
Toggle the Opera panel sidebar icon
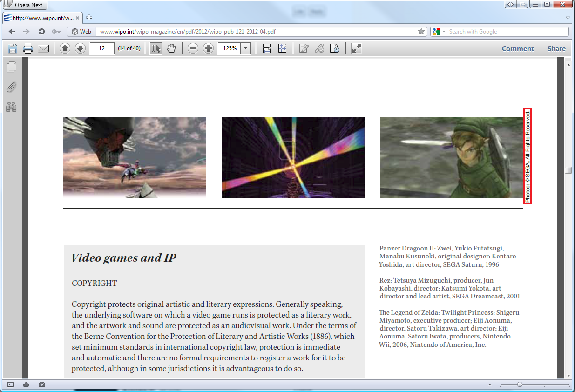pos(10,385)
